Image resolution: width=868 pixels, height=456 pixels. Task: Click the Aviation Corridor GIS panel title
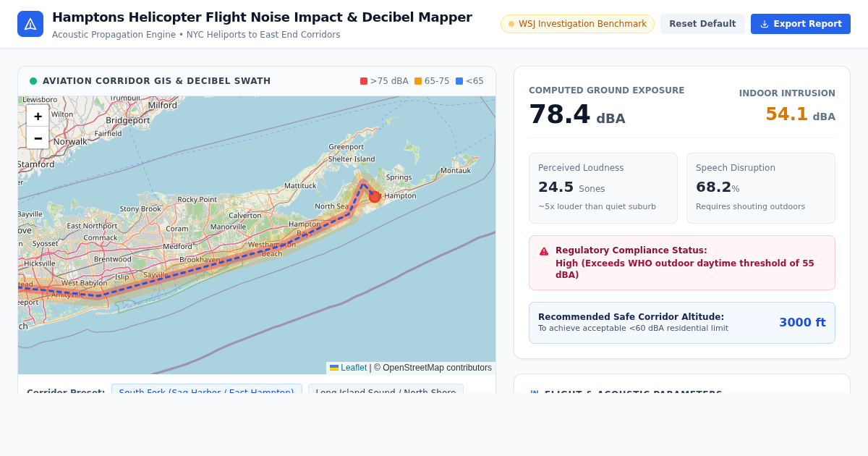click(x=157, y=81)
